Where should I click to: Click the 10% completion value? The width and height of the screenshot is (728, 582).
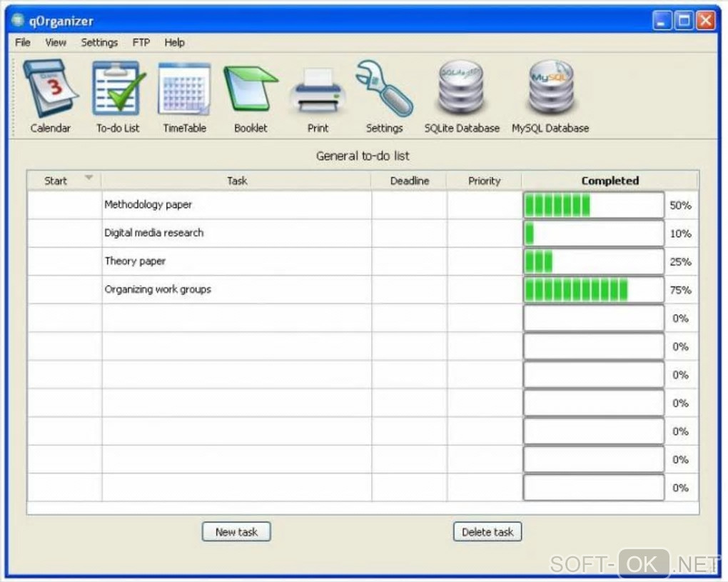(x=681, y=234)
